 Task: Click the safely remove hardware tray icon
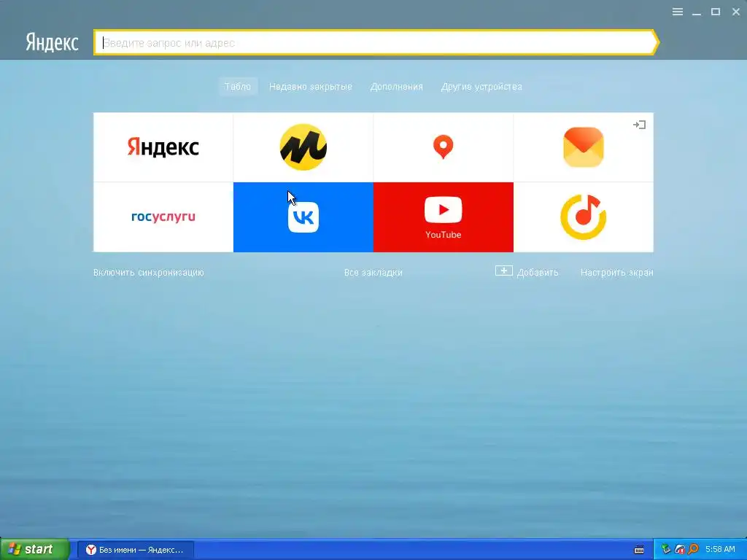pos(666,550)
